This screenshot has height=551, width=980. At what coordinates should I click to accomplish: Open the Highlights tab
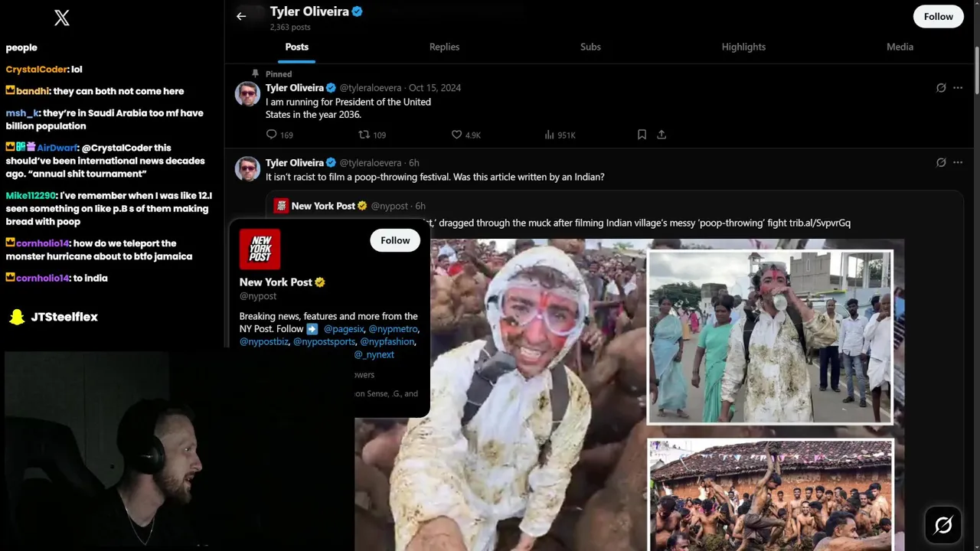(x=743, y=47)
